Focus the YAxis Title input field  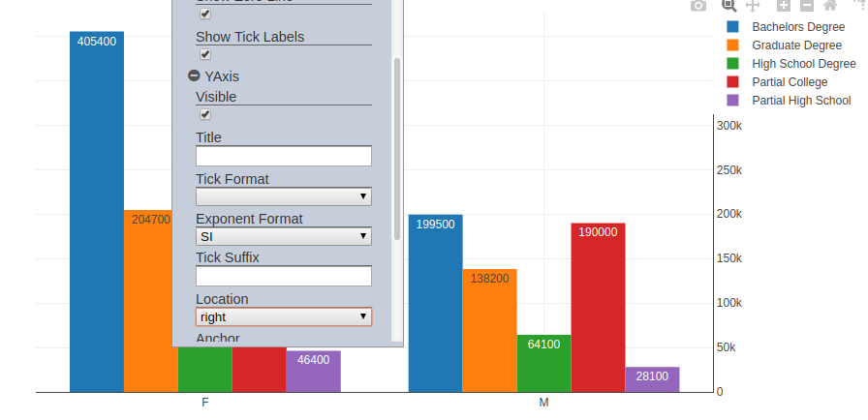[x=284, y=156]
